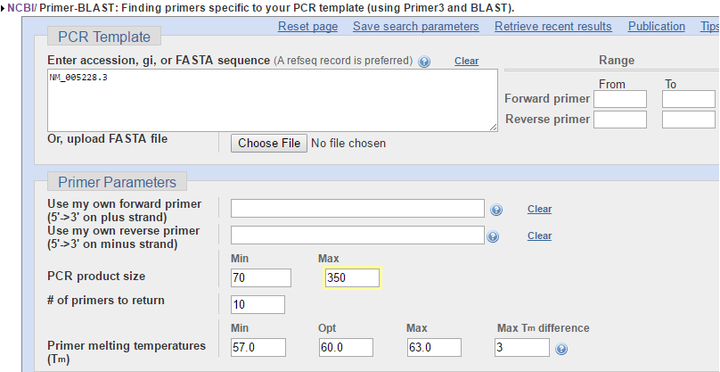Collapse the triangle arrow beside NCBI header
The height and width of the screenshot is (372, 720).
click(4, 8)
